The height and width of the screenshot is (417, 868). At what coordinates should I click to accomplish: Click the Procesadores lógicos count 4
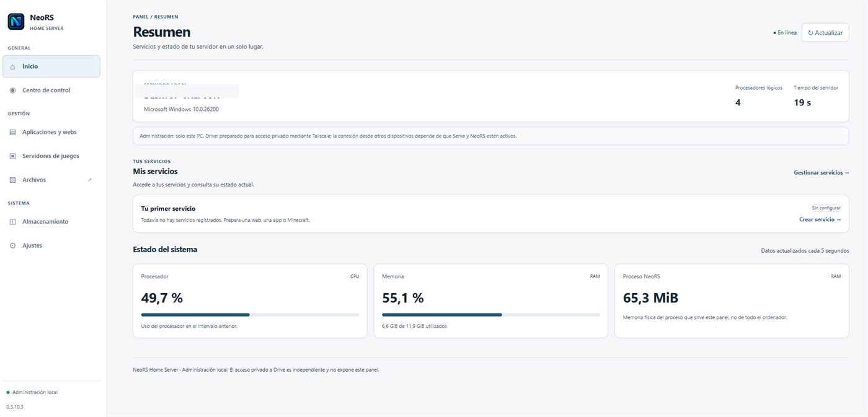738,103
